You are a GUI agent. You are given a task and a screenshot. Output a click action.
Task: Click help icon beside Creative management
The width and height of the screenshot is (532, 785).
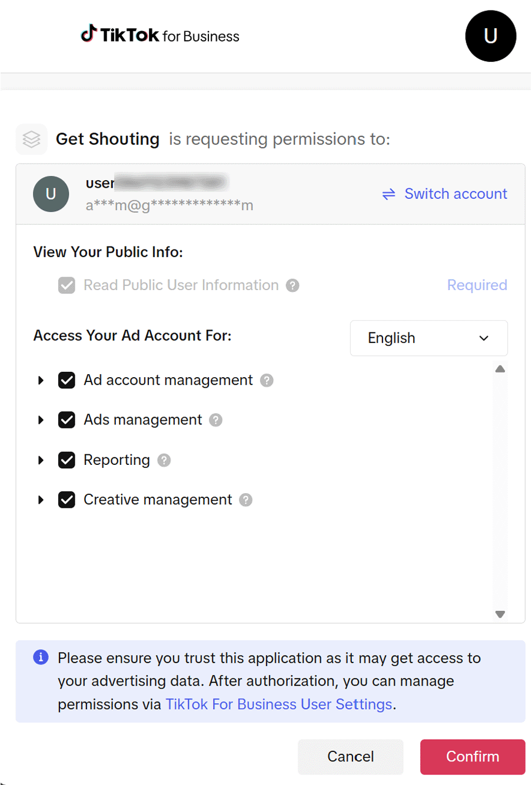tap(246, 500)
